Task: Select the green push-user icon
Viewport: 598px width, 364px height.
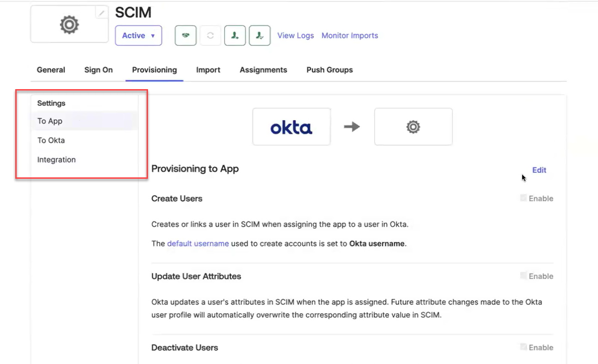Action: coord(235,36)
